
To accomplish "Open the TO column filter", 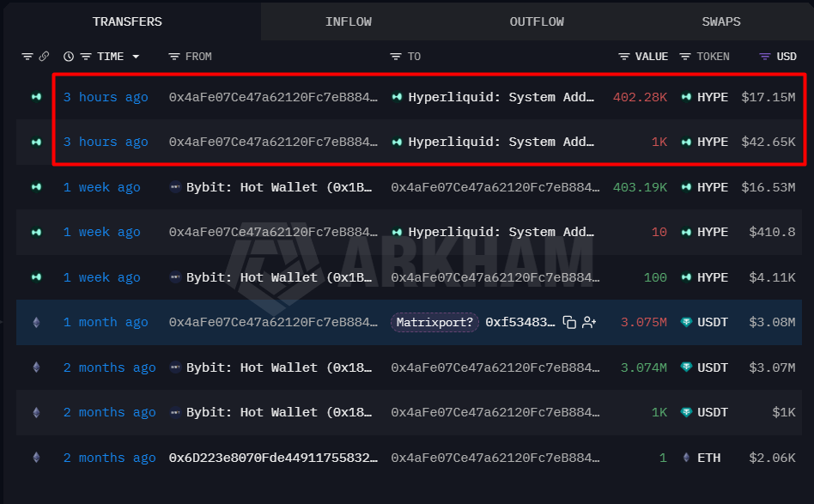I will pos(396,56).
